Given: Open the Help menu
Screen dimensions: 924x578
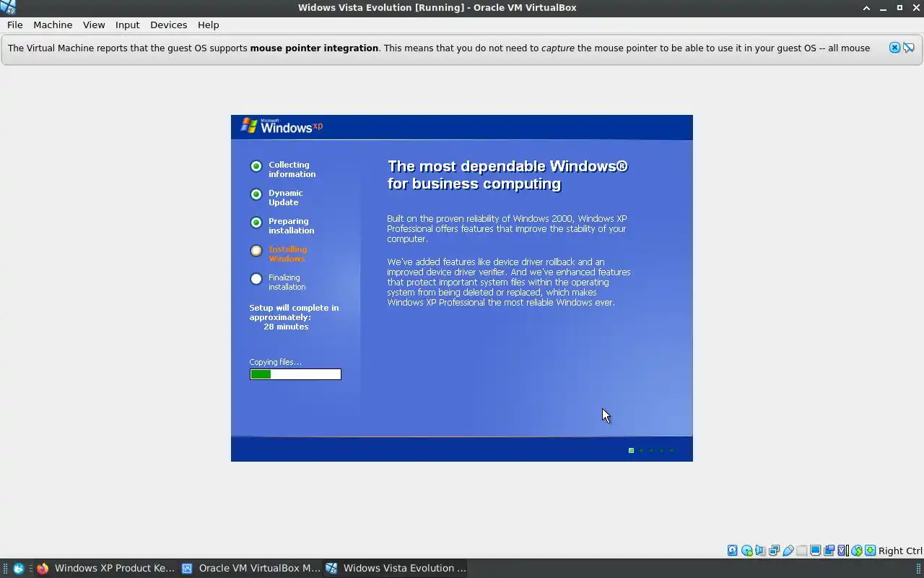Looking at the screenshot, I should pyautogui.click(x=208, y=25).
